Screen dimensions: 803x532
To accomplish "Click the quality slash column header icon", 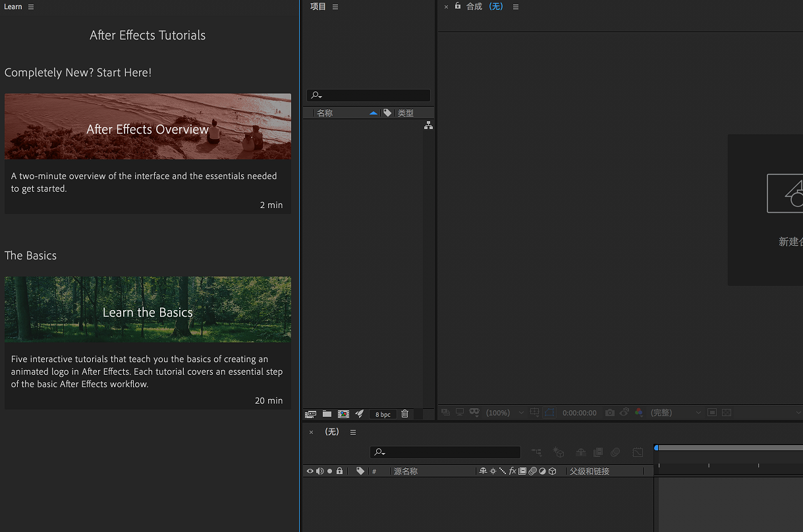I will coord(503,471).
